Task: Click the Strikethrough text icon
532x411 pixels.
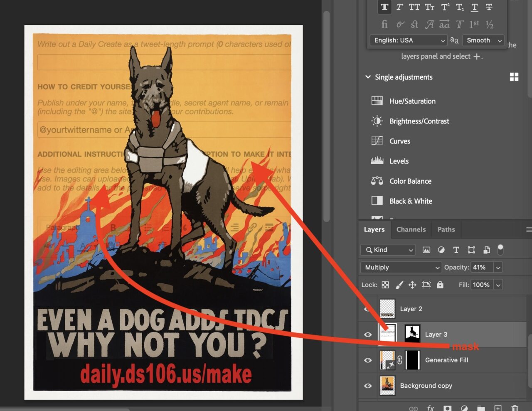Action: 489,7
